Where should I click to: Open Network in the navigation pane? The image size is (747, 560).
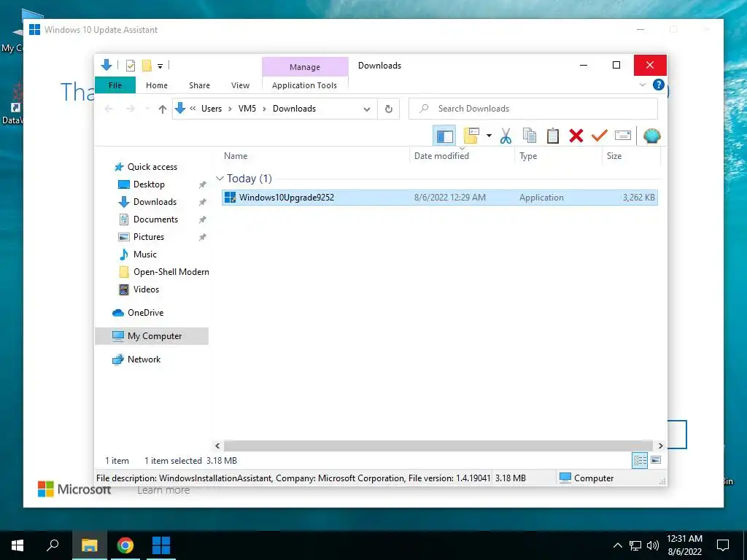144,359
